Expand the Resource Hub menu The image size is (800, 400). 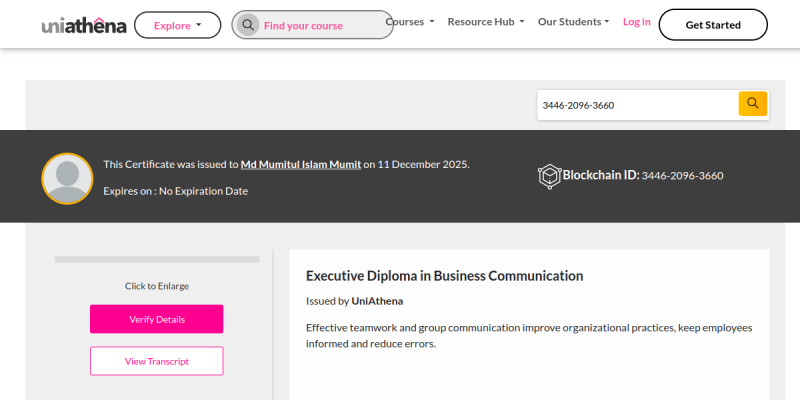(486, 22)
